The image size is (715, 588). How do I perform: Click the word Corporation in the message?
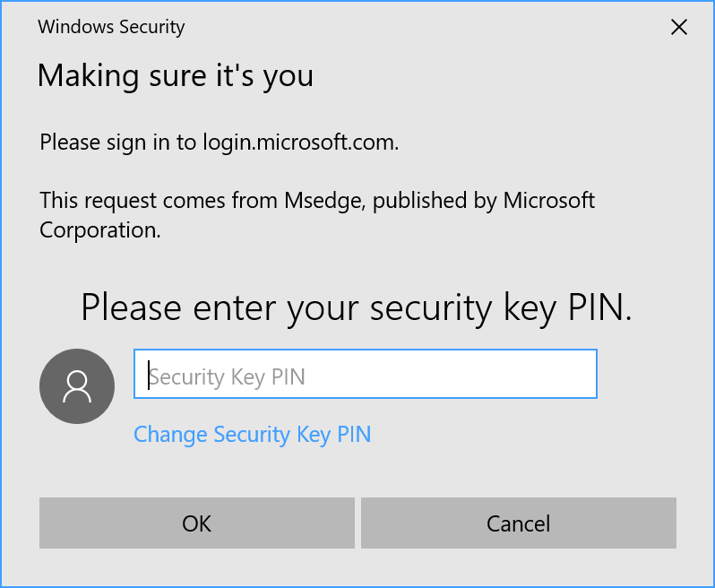pyautogui.click(x=99, y=229)
